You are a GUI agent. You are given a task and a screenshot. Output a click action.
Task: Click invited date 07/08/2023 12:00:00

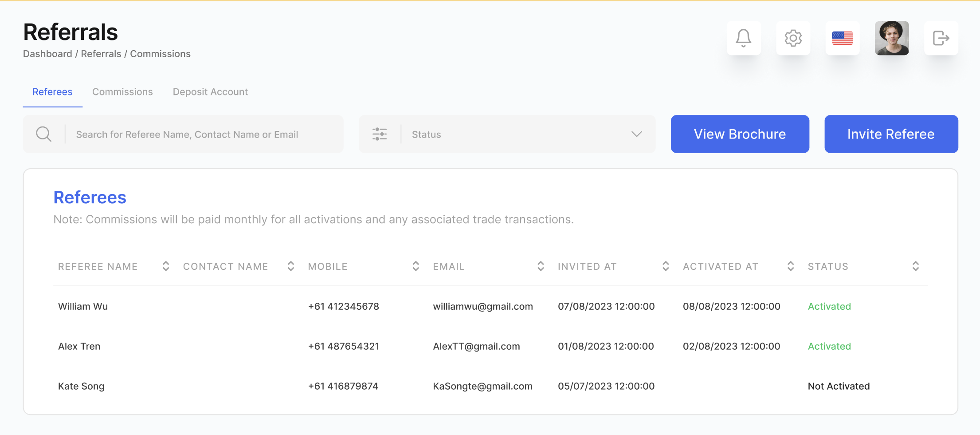pyautogui.click(x=606, y=306)
